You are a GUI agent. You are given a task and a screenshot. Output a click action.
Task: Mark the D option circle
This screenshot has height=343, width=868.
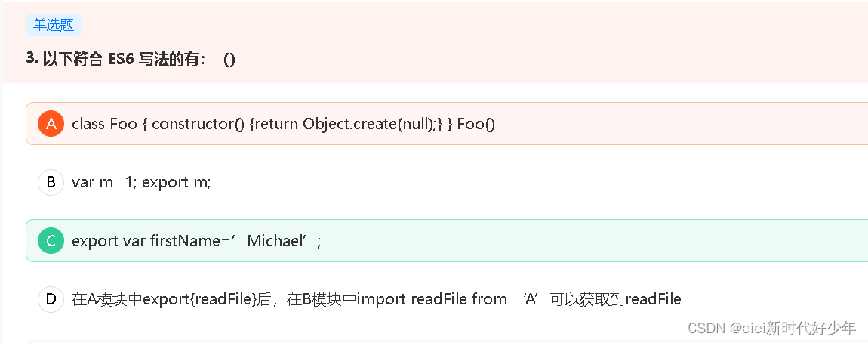coord(51,300)
